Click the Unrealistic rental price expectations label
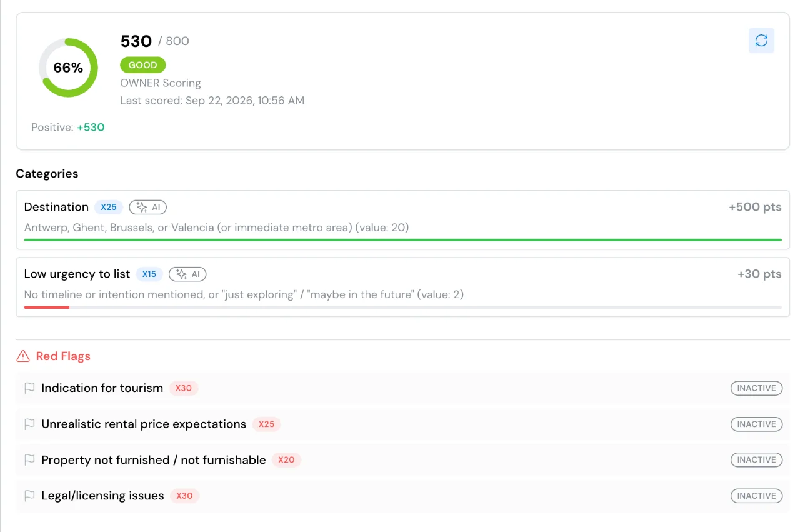The image size is (805, 532). pos(144,424)
